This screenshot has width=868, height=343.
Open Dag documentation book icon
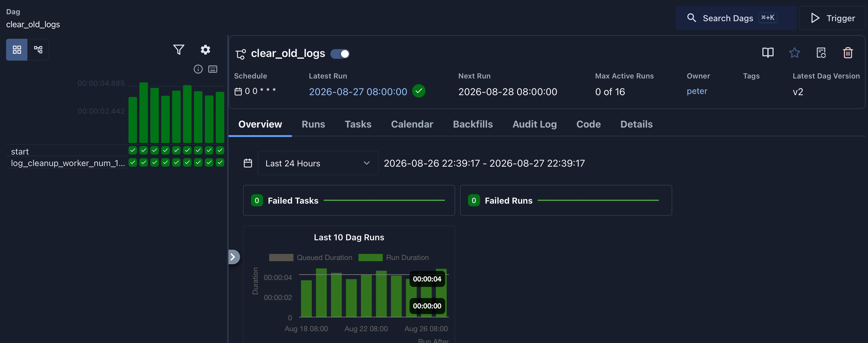768,52
